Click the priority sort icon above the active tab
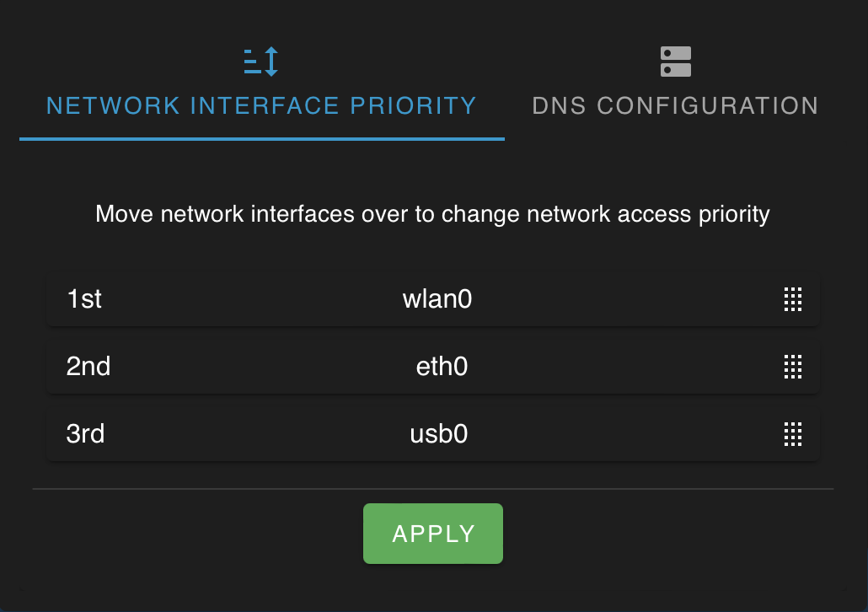This screenshot has width=868, height=612. coord(261,60)
